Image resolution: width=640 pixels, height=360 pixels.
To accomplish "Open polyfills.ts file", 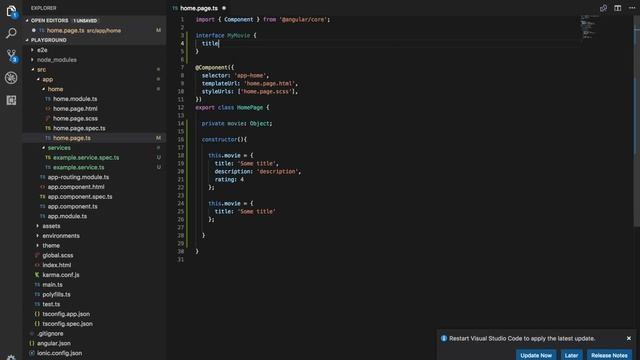I will [x=56, y=295].
